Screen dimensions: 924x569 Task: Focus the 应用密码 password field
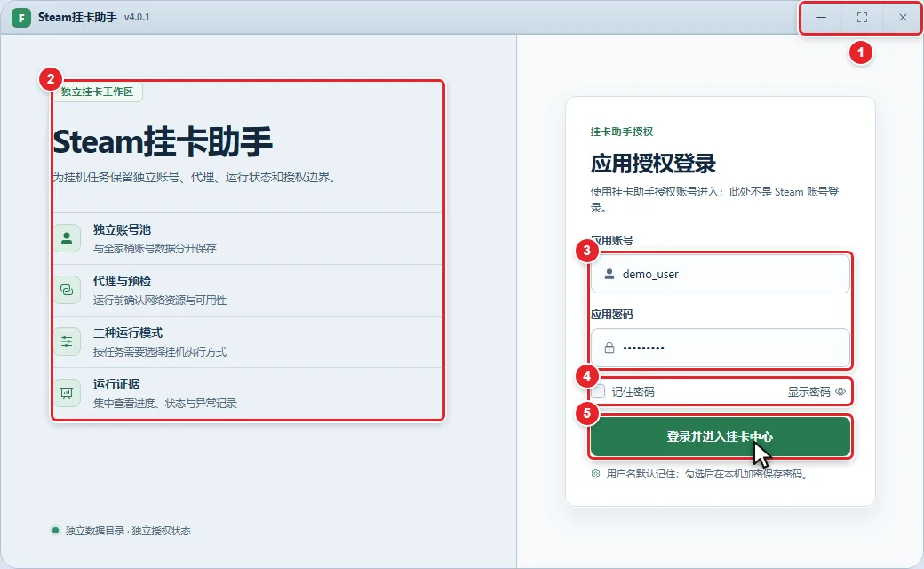[x=721, y=348]
